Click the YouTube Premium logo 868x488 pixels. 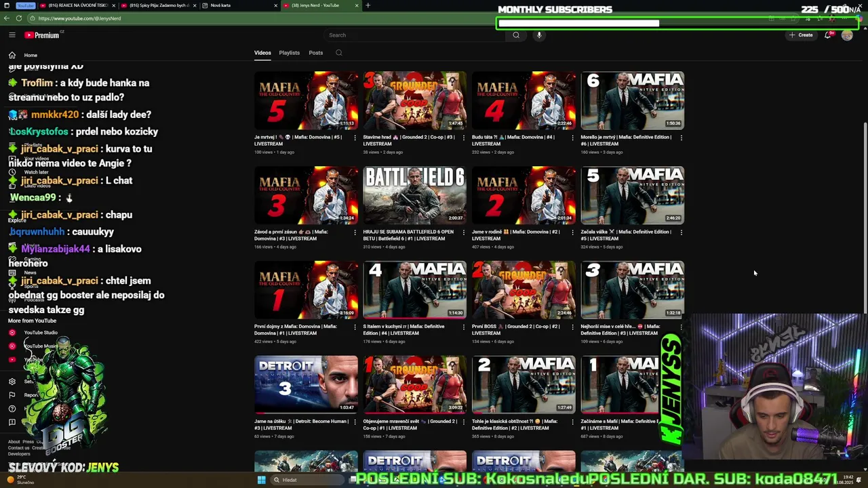tap(43, 35)
